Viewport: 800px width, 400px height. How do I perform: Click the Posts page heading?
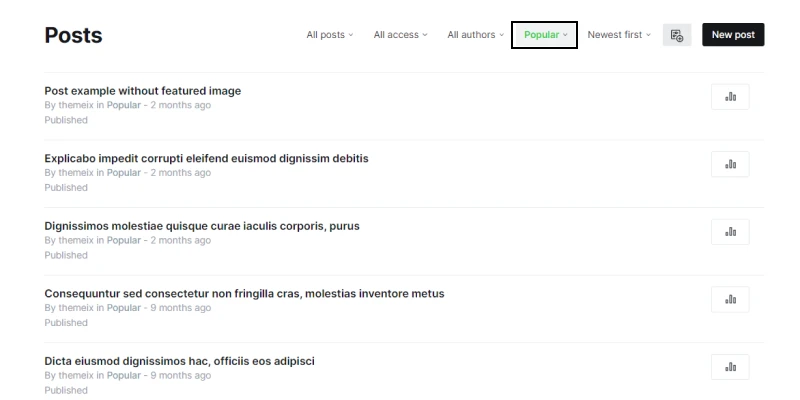pyautogui.click(x=74, y=36)
